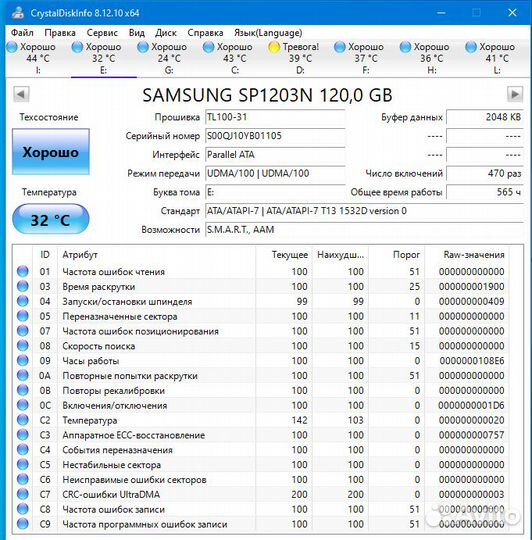Click status orb of attribute 0A row
The height and width of the screenshot is (540, 532).
[23, 375]
